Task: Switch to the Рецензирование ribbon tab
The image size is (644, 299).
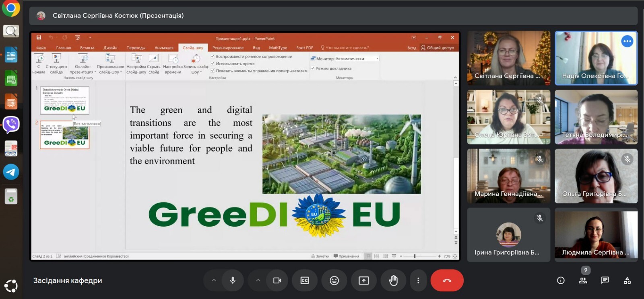Action: (x=228, y=48)
